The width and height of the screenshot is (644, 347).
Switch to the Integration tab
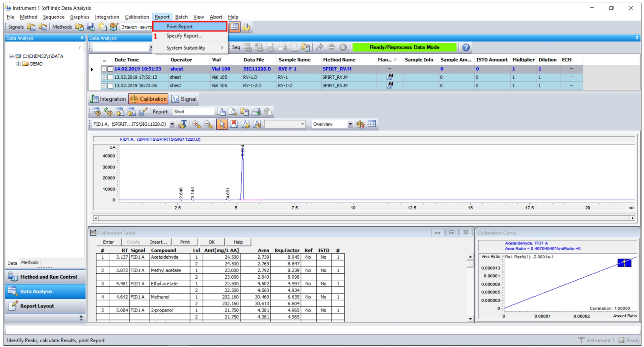pyautogui.click(x=109, y=99)
